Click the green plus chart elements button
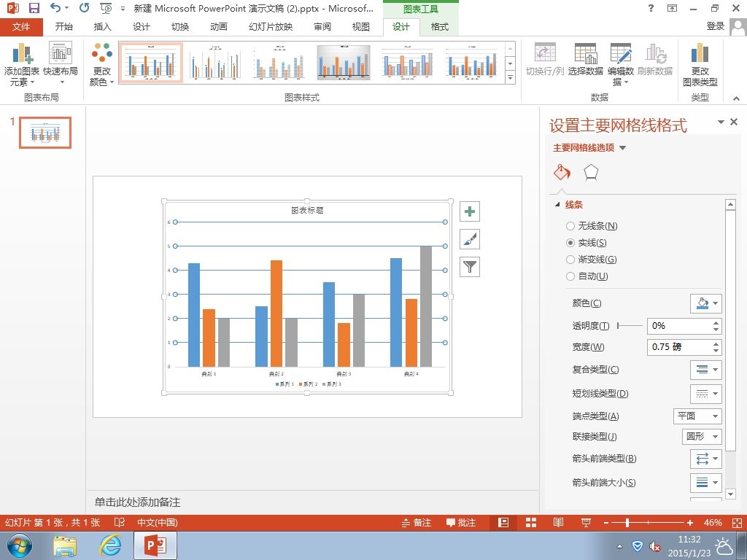747x560 pixels. [470, 211]
